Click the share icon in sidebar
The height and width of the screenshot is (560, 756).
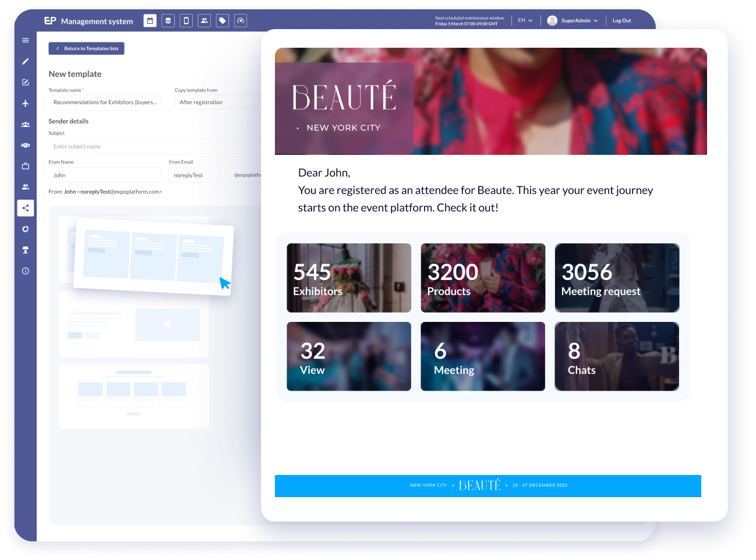(26, 208)
